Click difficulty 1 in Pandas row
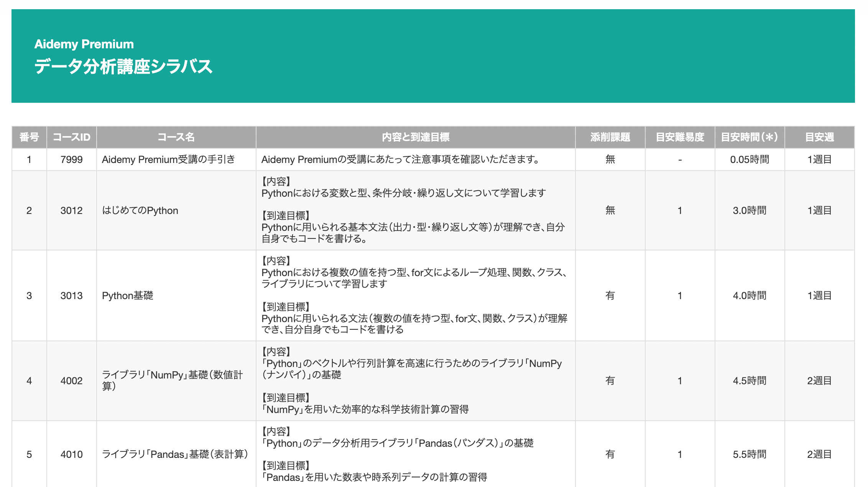This screenshot has height=487, width=868. point(680,454)
